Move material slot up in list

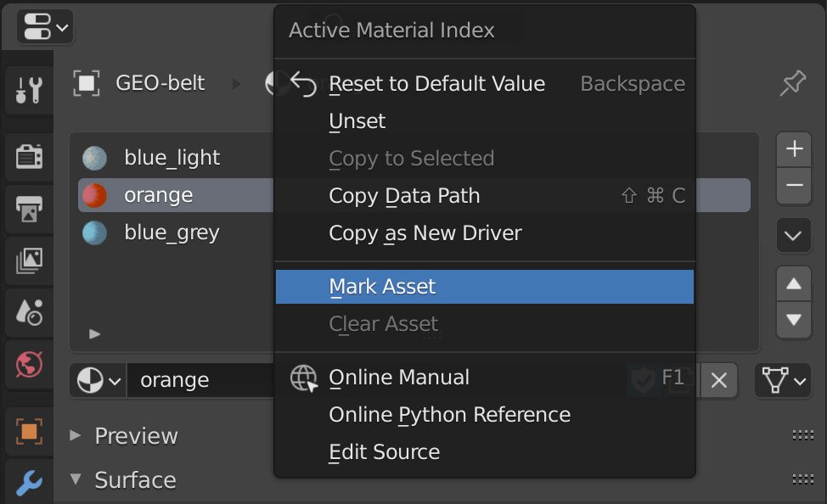(794, 284)
